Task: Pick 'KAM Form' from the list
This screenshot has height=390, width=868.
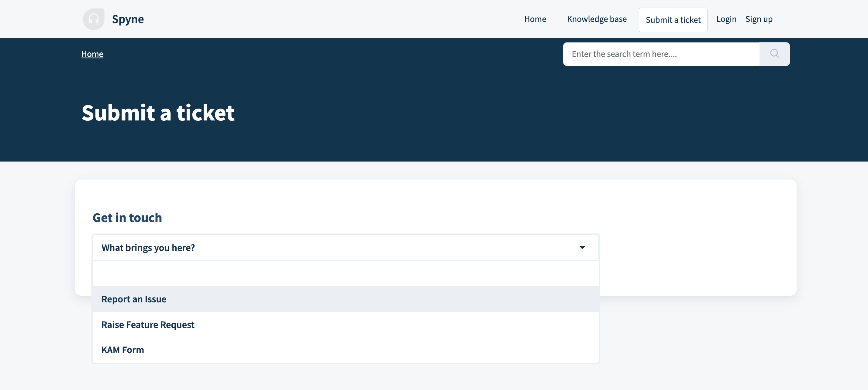Action: [x=123, y=350]
